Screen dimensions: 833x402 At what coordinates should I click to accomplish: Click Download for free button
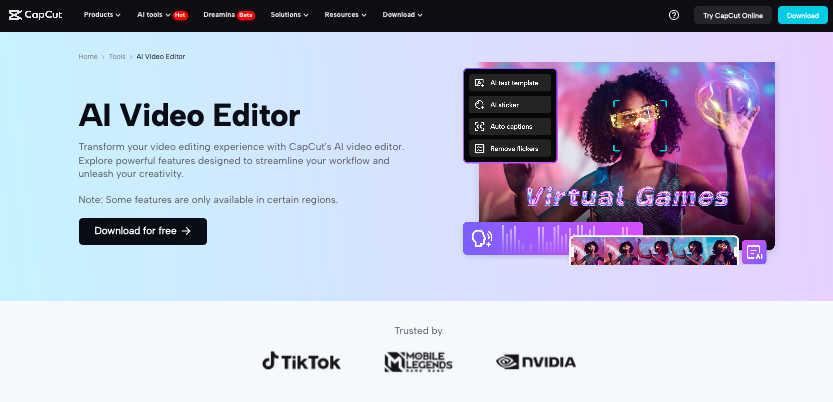143,232
